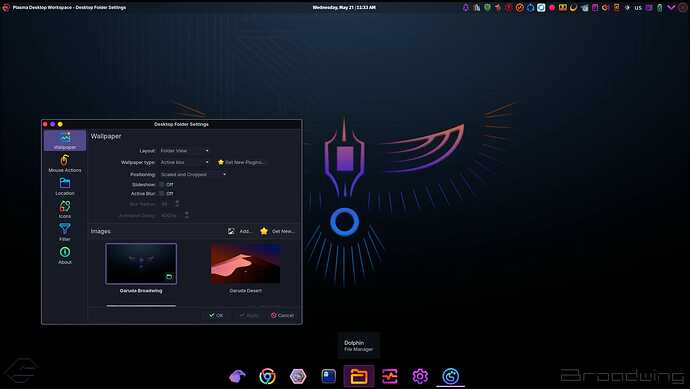The height and width of the screenshot is (389, 690).
Task: Launch the Garuda eagle app in the dock
Action: [x=237, y=376]
